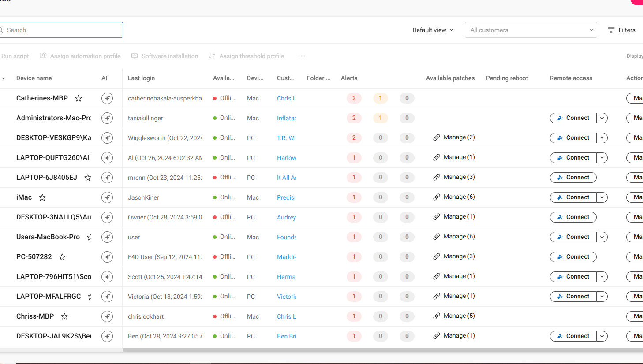Screen dimensions: 643x364
Task: Star the iMac device
Action: (42, 197)
